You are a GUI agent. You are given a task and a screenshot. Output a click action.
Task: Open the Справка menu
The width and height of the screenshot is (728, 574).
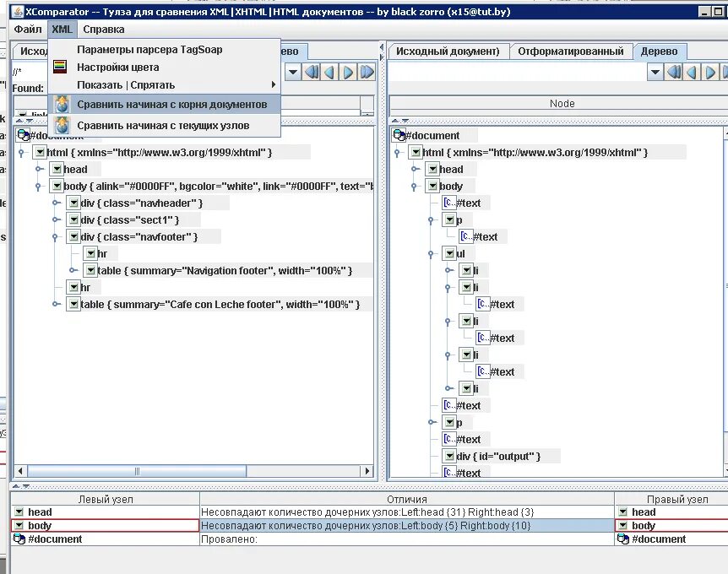[x=104, y=30]
